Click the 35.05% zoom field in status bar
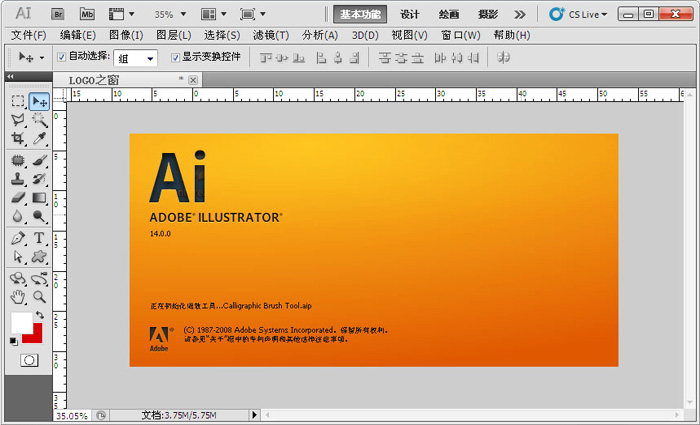This screenshot has height=425, width=700. [72, 415]
